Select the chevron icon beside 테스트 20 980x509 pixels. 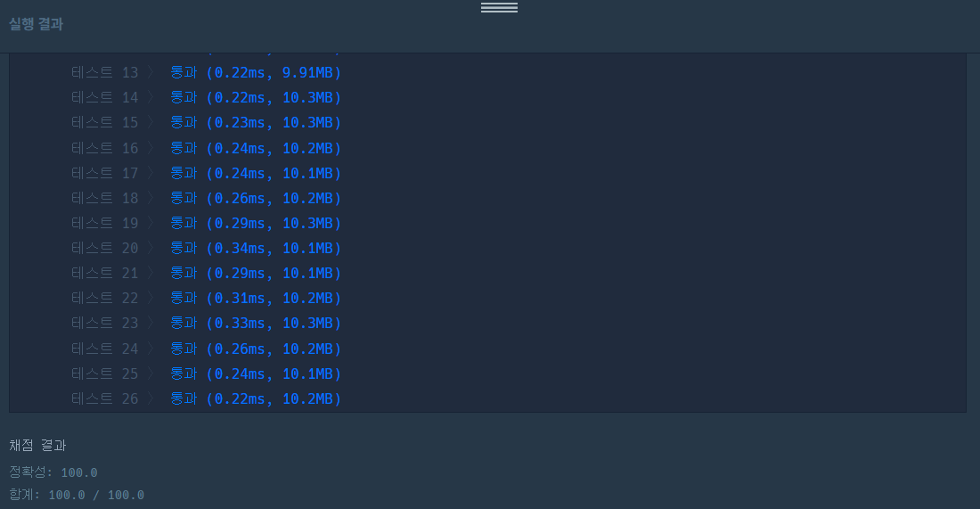coord(151,248)
